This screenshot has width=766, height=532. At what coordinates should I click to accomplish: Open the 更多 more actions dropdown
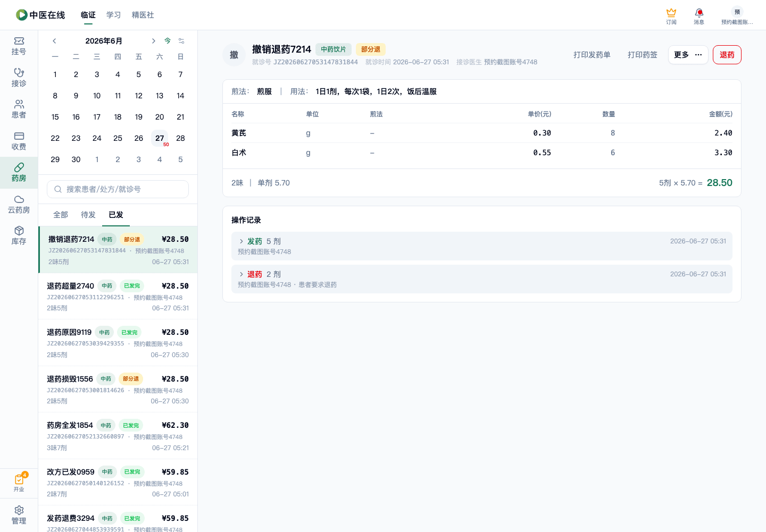(x=688, y=55)
